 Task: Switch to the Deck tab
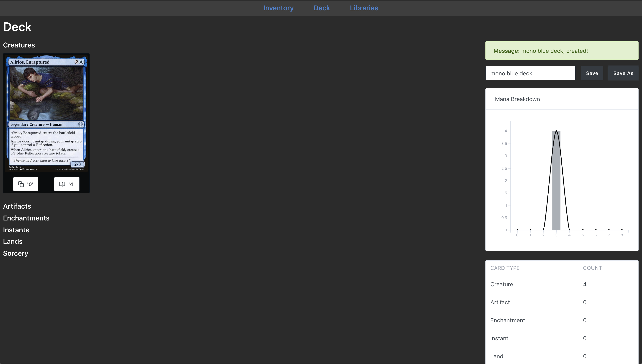click(x=322, y=8)
